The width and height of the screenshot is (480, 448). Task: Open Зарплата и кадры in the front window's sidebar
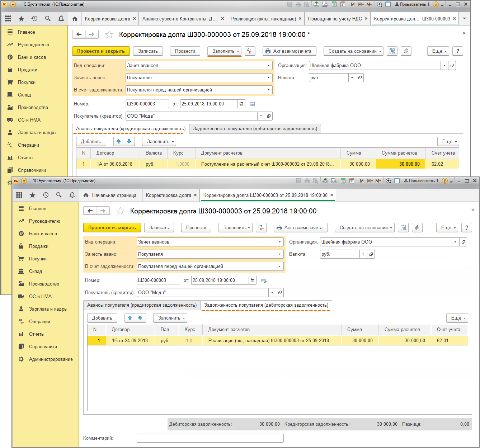[46, 309]
